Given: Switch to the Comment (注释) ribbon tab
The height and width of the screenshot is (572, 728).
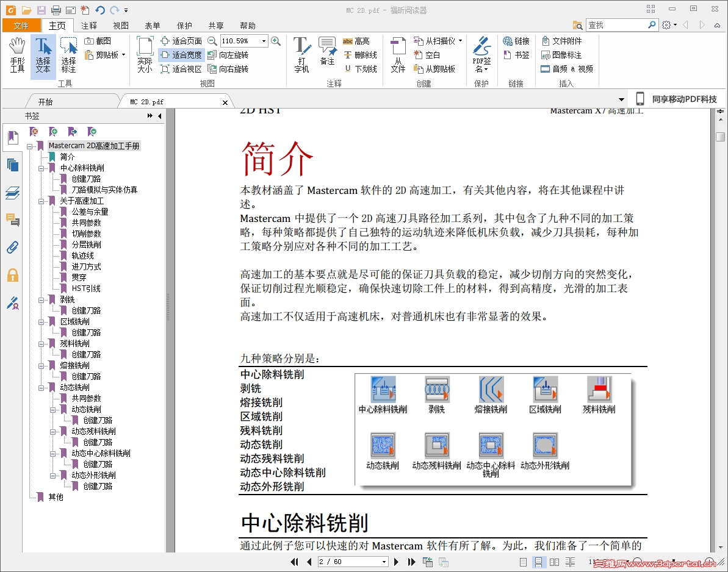Looking at the screenshot, I should tap(88, 26).
